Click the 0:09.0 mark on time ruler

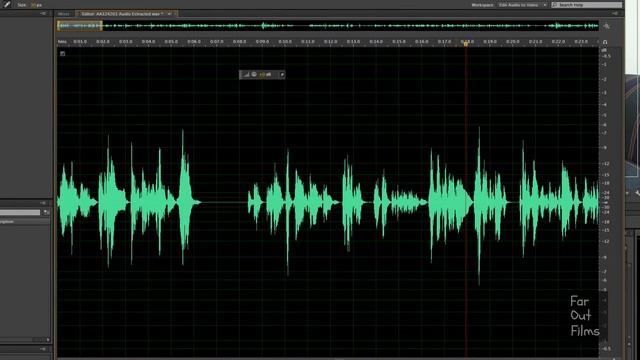point(262,42)
